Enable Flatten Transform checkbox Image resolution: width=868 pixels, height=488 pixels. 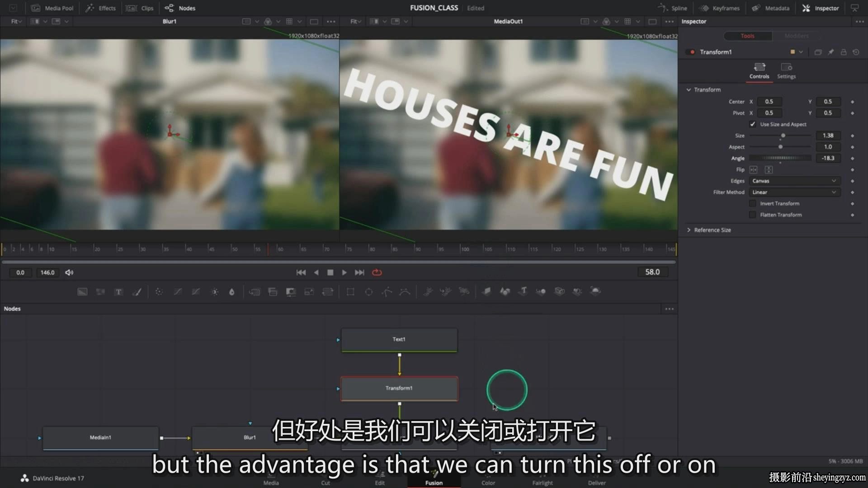(x=753, y=215)
